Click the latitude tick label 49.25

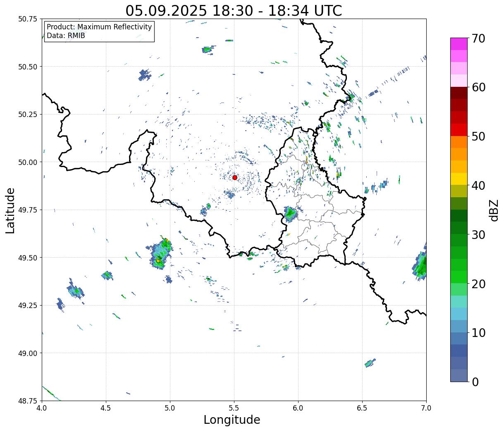tap(27, 306)
